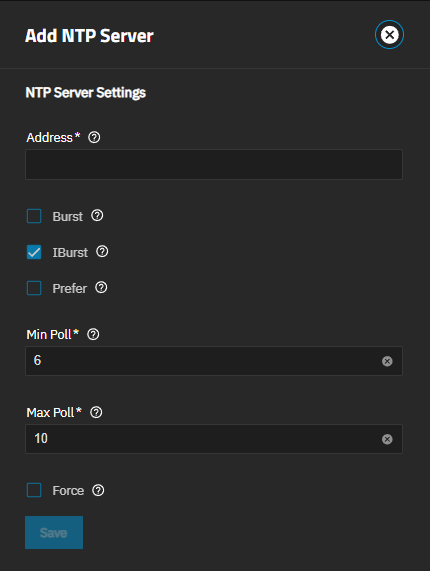Open the Min Poll help tooltip

[x=93, y=334]
